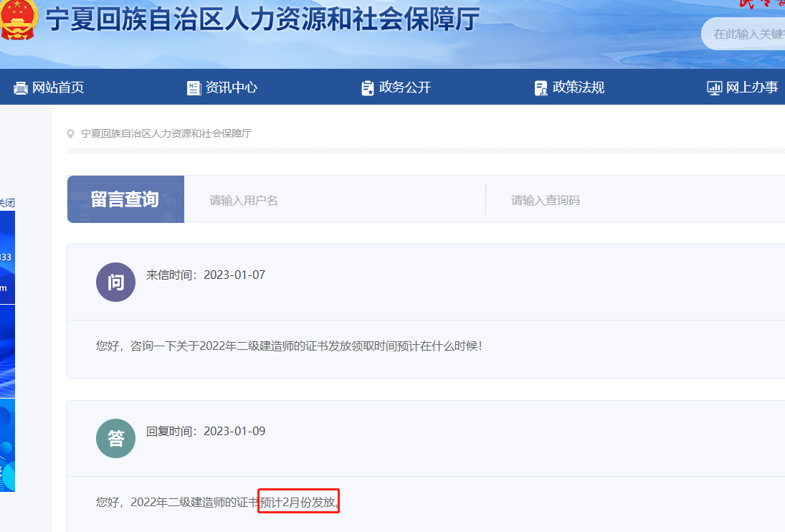Click the 政务公开 document icon
This screenshot has height=532, width=785.
(x=367, y=87)
